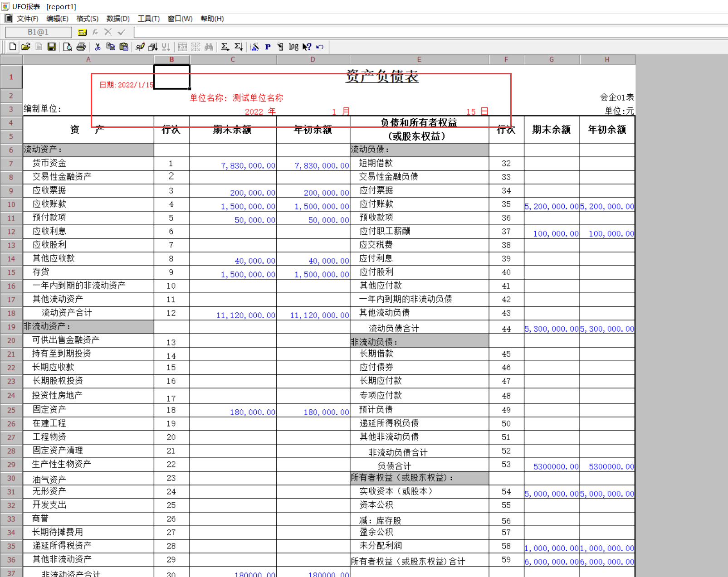Image resolution: width=728 pixels, height=577 pixels.
Task: Select column C header
Action: pos(233,59)
